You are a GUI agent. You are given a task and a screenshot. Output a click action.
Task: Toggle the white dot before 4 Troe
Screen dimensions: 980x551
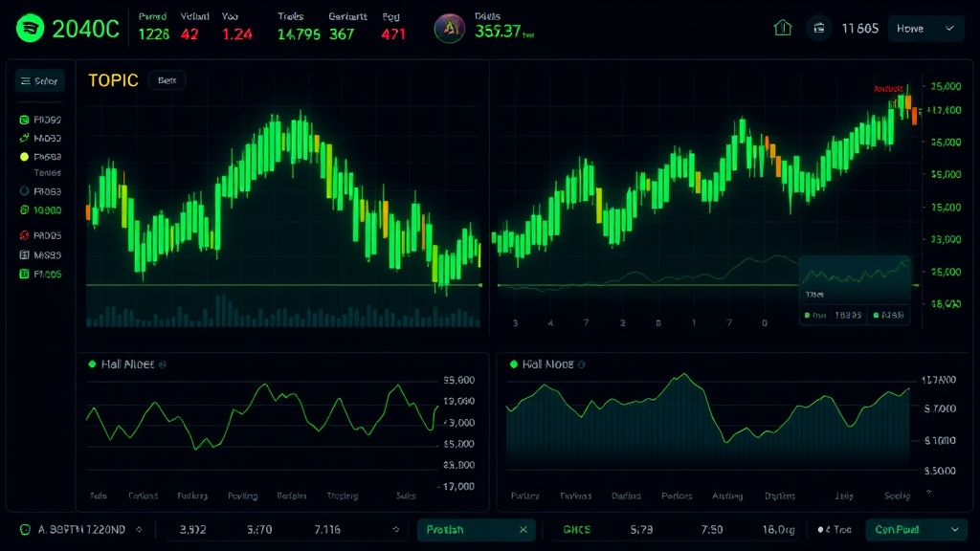(820, 530)
